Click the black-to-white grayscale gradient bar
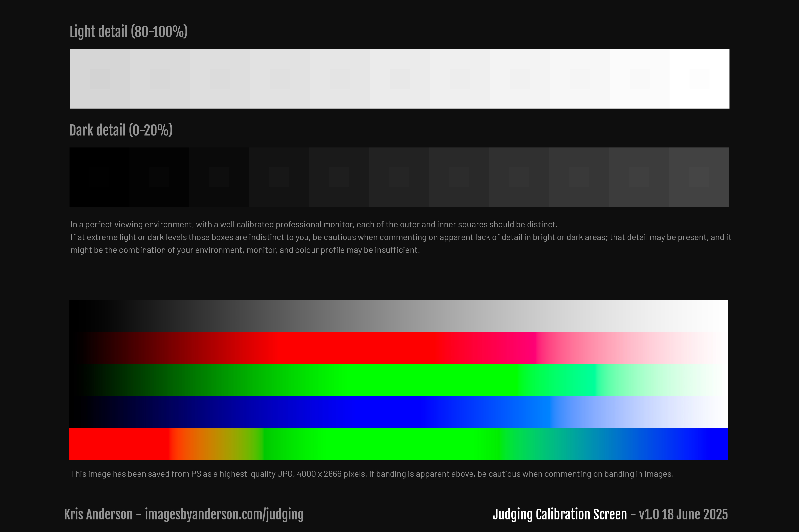Viewport: 799px width, 532px height. pyautogui.click(x=399, y=316)
